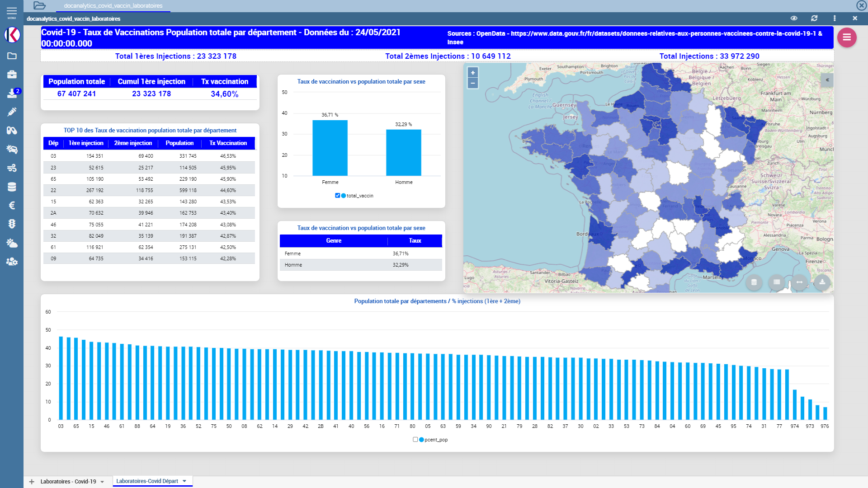This screenshot has width=868, height=488.
Task: Sort by the 1ère injection column header
Action: 86,143
